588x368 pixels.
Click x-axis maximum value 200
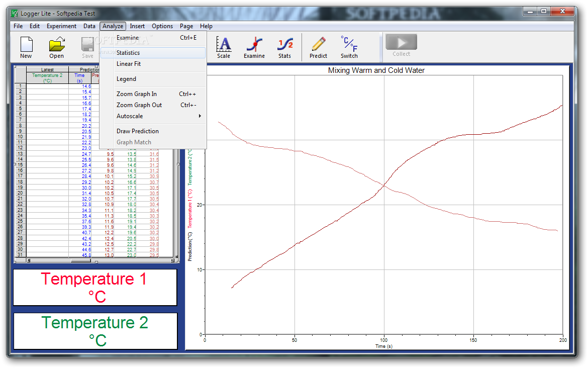coord(563,340)
